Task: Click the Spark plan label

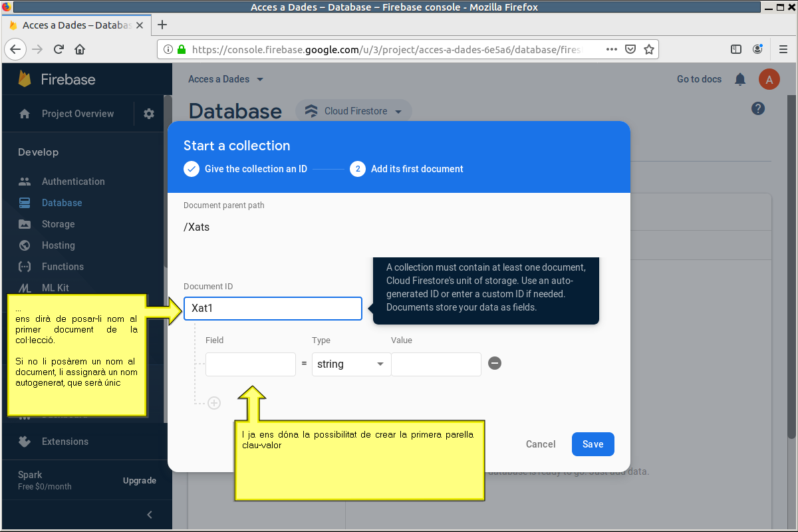Action: click(x=30, y=475)
